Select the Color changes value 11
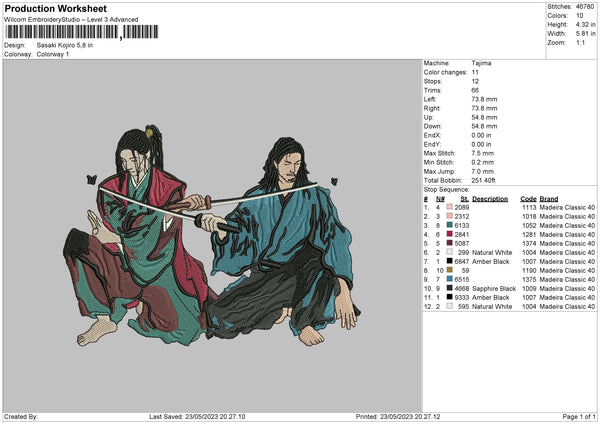This screenshot has height=424, width=600. tap(475, 72)
